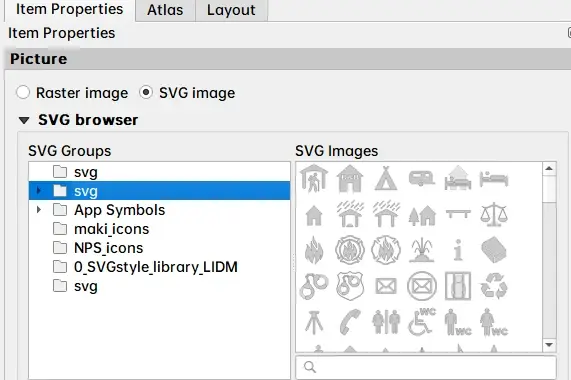Select the NPS_icons group
571x380 pixels.
point(109,248)
